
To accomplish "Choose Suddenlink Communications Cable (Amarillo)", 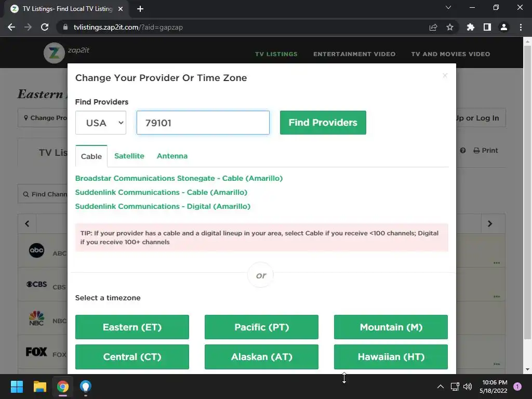I will tap(161, 192).
